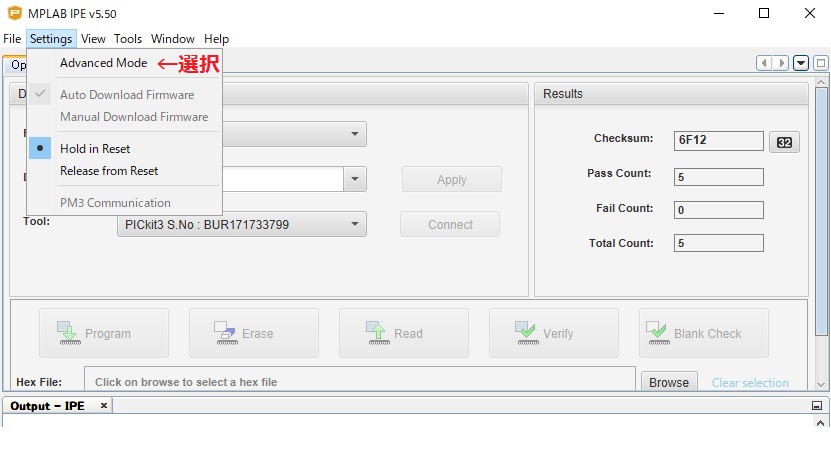Click the Total Count label
Viewport: 831px width, 475px height.
621,243
